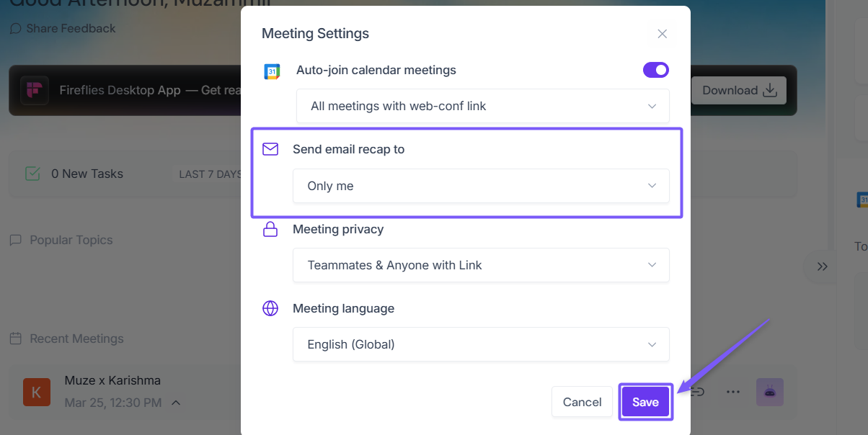Expand the Meeting language dropdown
Screen dimensions: 868x435
pos(481,344)
